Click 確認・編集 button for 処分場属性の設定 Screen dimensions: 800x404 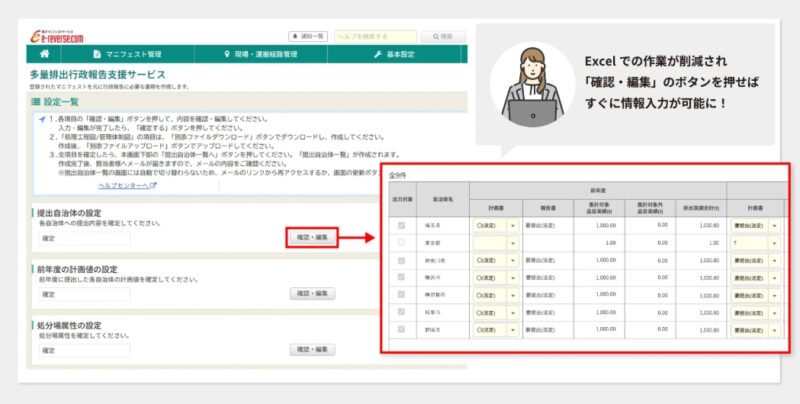point(311,350)
